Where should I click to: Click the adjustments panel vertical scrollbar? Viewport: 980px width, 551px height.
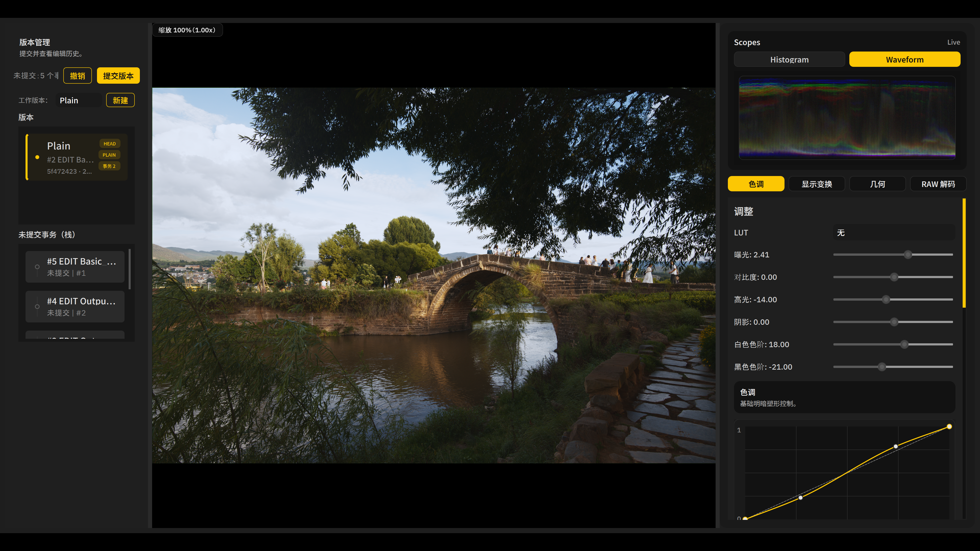click(964, 253)
